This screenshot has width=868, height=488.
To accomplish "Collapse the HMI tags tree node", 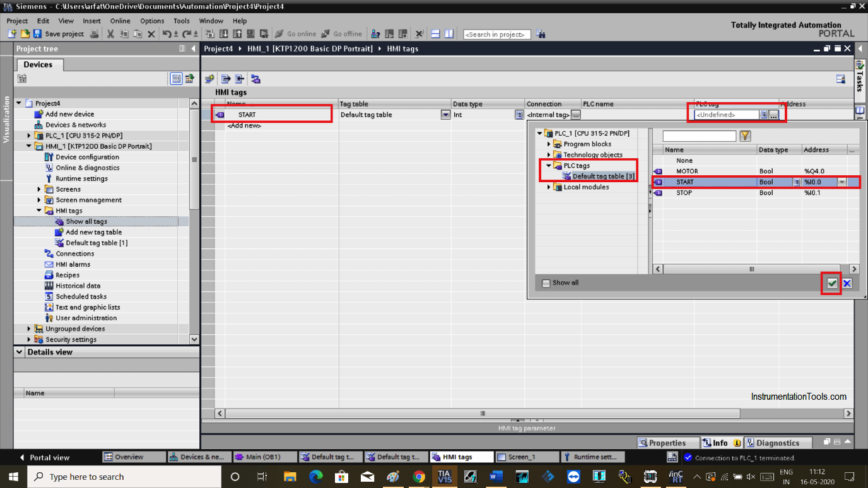I will 39,211.
